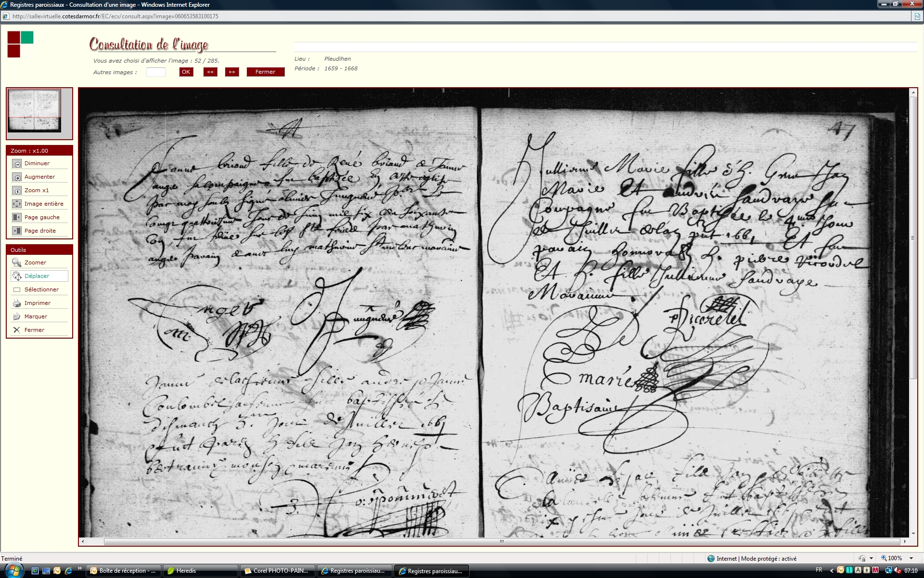The height and width of the screenshot is (578, 924).
Task: Click the Diminuer zoom-out icon
Action: pos(17,164)
